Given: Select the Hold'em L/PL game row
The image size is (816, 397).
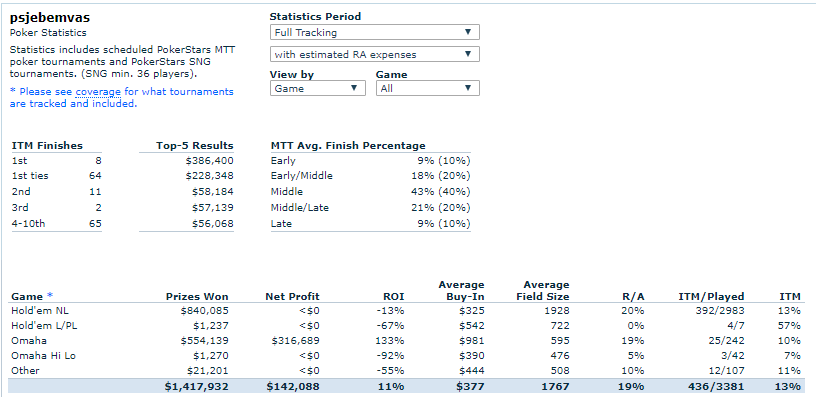Looking at the screenshot, I should [406, 326].
